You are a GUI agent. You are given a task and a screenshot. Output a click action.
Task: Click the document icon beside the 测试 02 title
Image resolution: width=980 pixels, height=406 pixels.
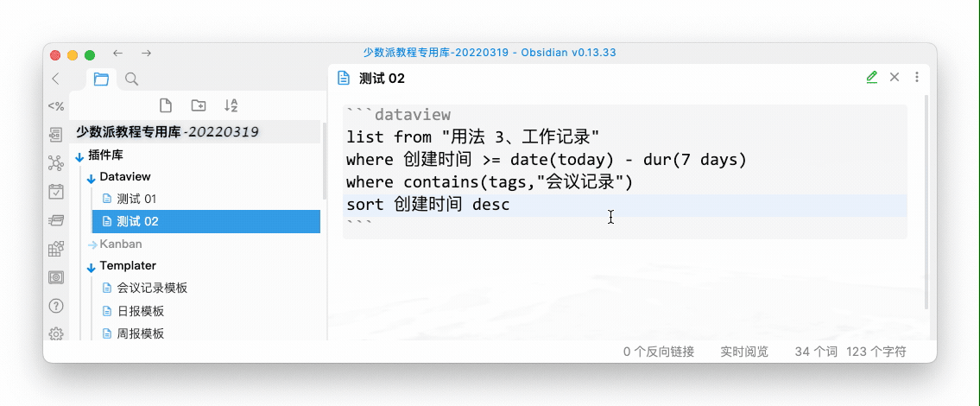343,78
